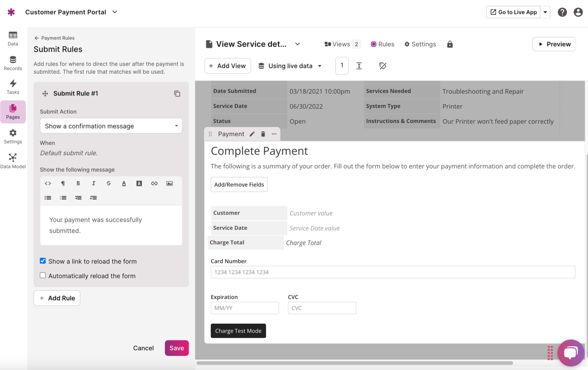Select the strikethrough formatting icon

[109, 183]
